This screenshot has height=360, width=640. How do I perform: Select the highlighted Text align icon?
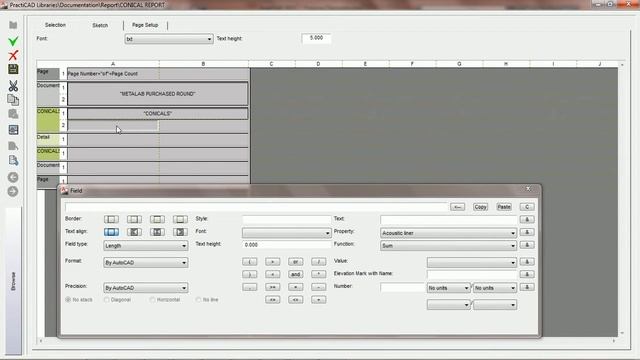click(111, 232)
